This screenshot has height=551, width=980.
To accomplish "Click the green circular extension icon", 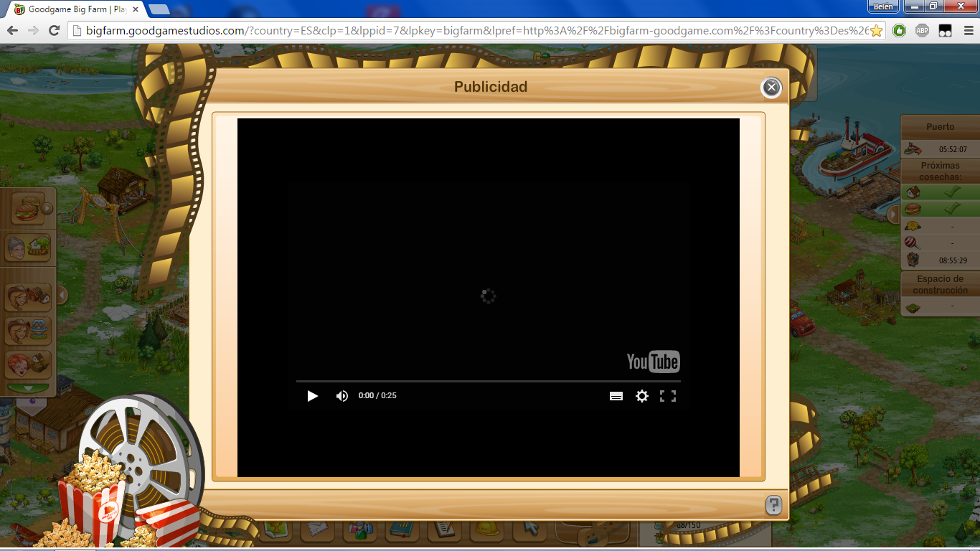I will pos(900,31).
